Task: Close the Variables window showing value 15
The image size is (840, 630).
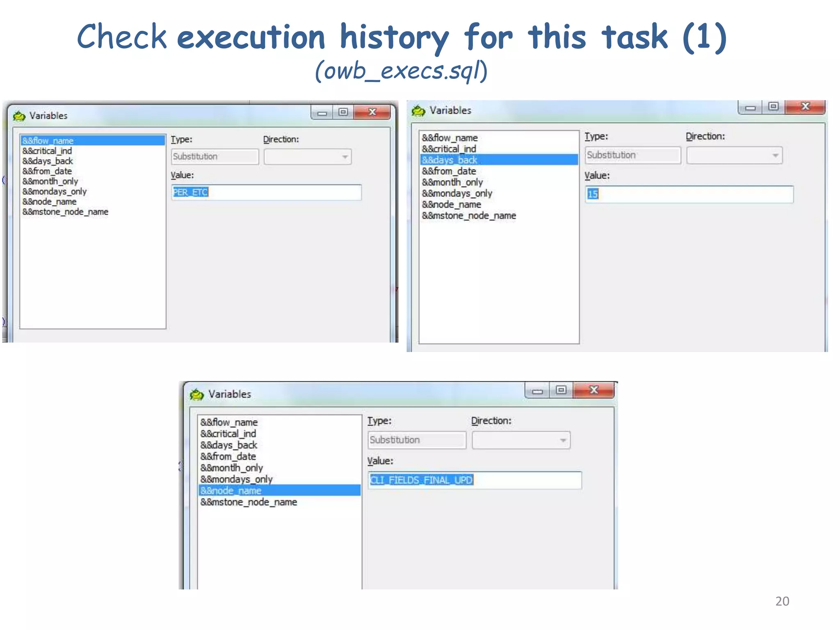Action: 805,107
